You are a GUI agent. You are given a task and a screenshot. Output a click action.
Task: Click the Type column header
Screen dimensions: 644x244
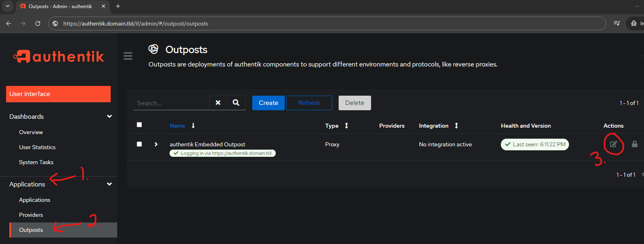(332, 126)
